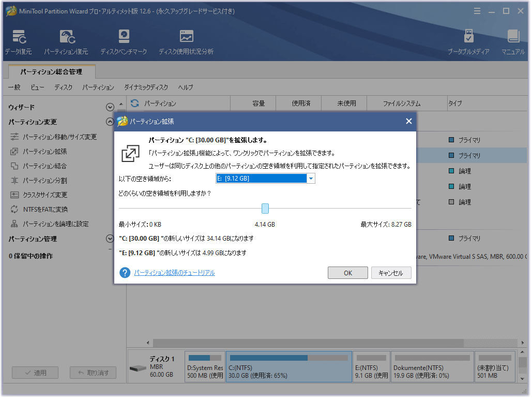Open the ダイナミックディスク menu

tap(146, 87)
